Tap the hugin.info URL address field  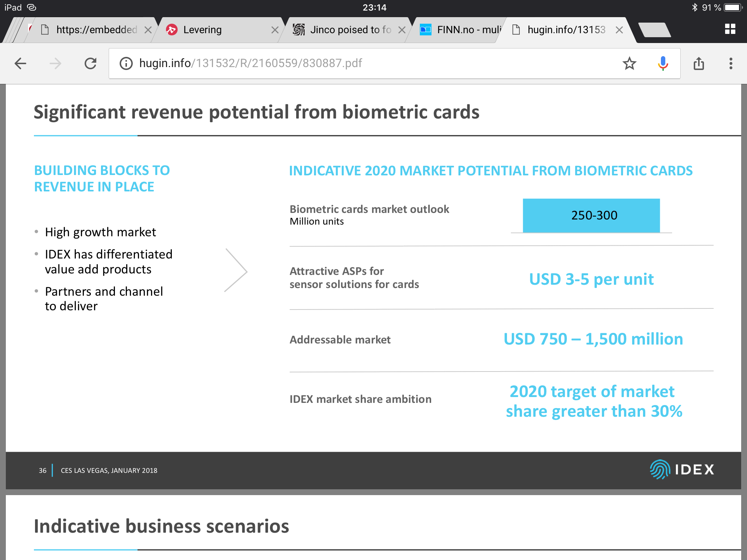pos(394,63)
